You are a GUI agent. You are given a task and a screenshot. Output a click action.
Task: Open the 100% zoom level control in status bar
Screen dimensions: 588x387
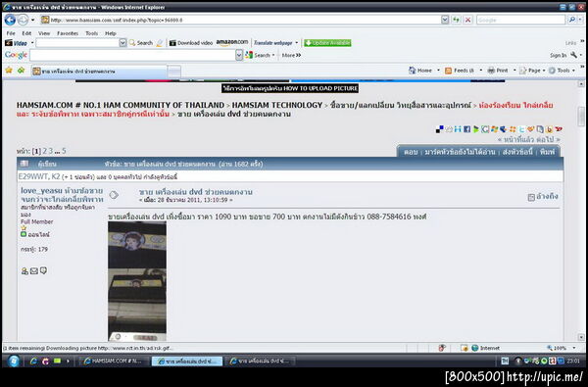pos(561,348)
